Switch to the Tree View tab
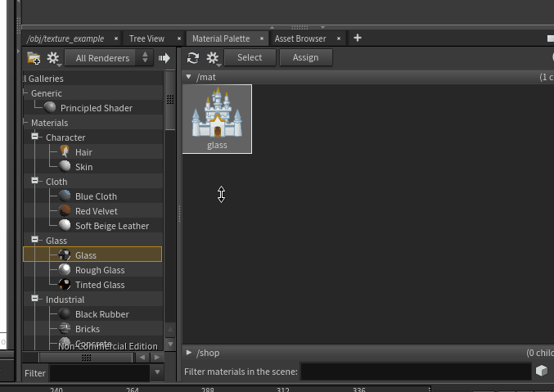The width and height of the screenshot is (554, 392). coord(146,38)
